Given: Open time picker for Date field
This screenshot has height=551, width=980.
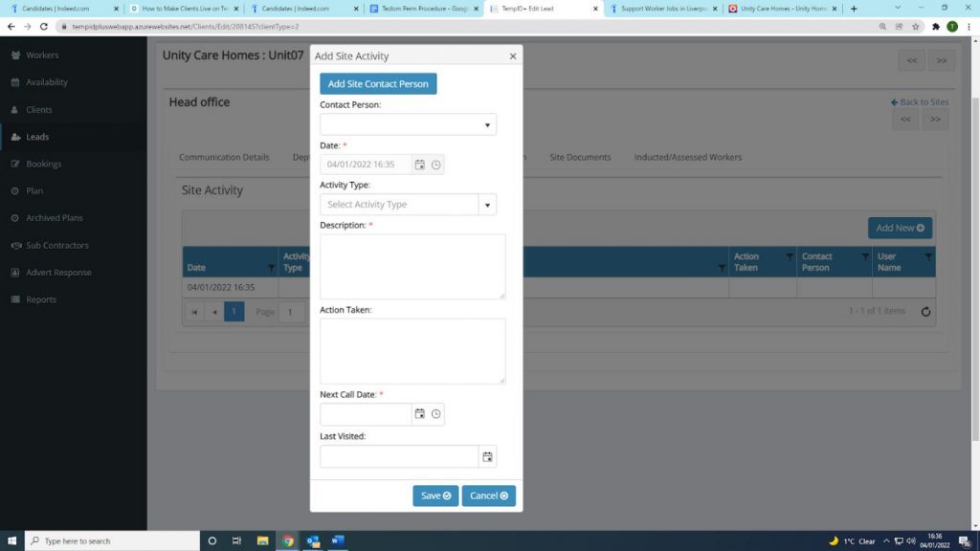Looking at the screenshot, I should click(436, 165).
